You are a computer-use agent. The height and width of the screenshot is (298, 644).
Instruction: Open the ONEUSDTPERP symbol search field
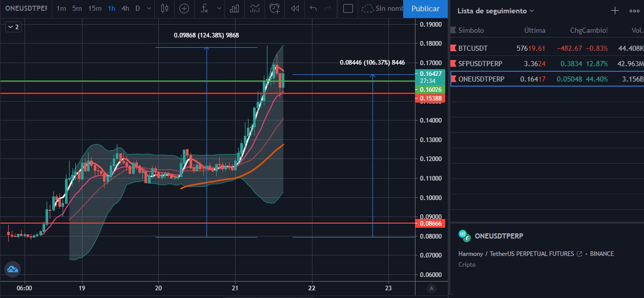pyautogui.click(x=25, y=8)
